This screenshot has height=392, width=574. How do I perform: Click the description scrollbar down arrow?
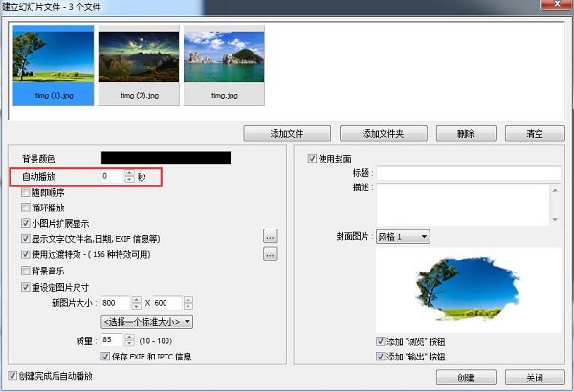tap(555, 219)
